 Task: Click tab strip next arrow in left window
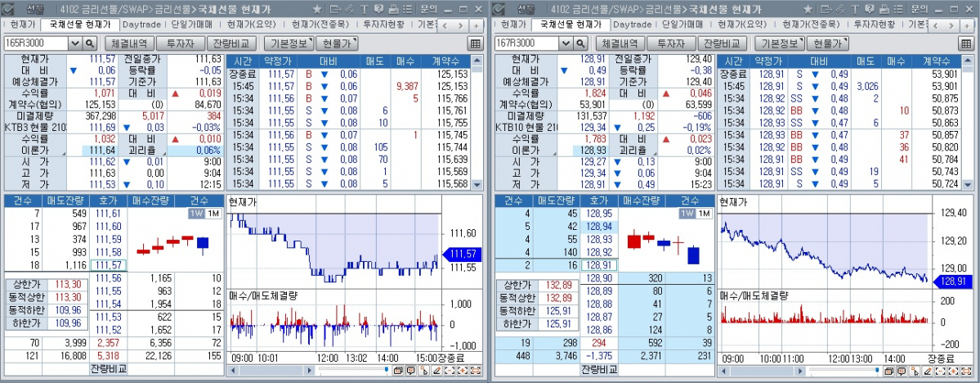tap(461, 25)
